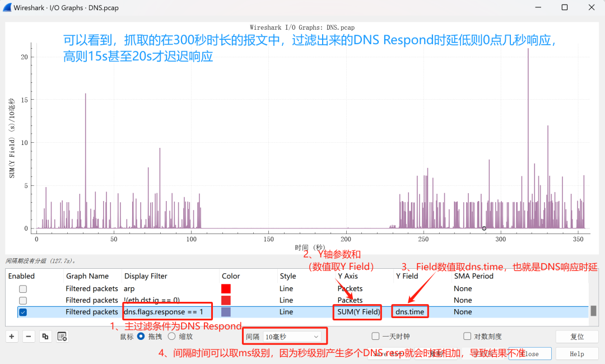Tick the 一天时钟 checkbox

375,336
